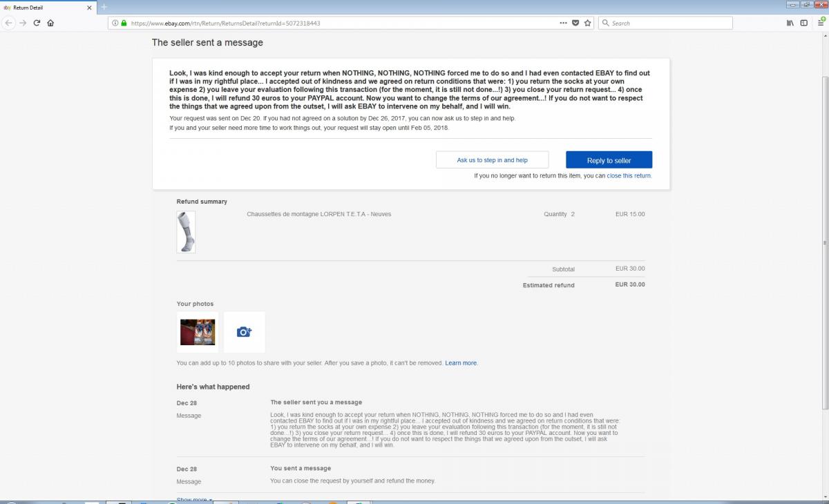Image resolution: width=829 pixels, height=504 pixels.
Task: Open Chaussettes de montagne LORPEN item title
Action: click(x=319, y=214)
